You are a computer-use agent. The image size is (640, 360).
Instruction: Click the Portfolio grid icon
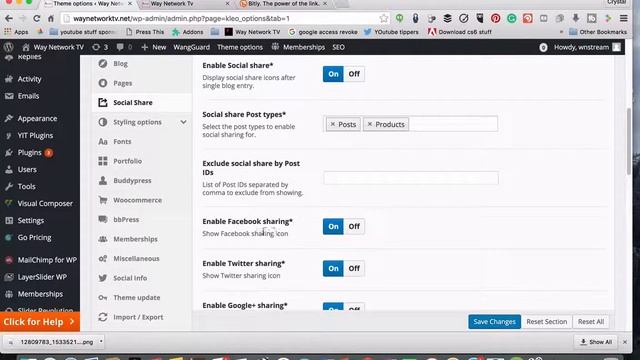(103, 161)
